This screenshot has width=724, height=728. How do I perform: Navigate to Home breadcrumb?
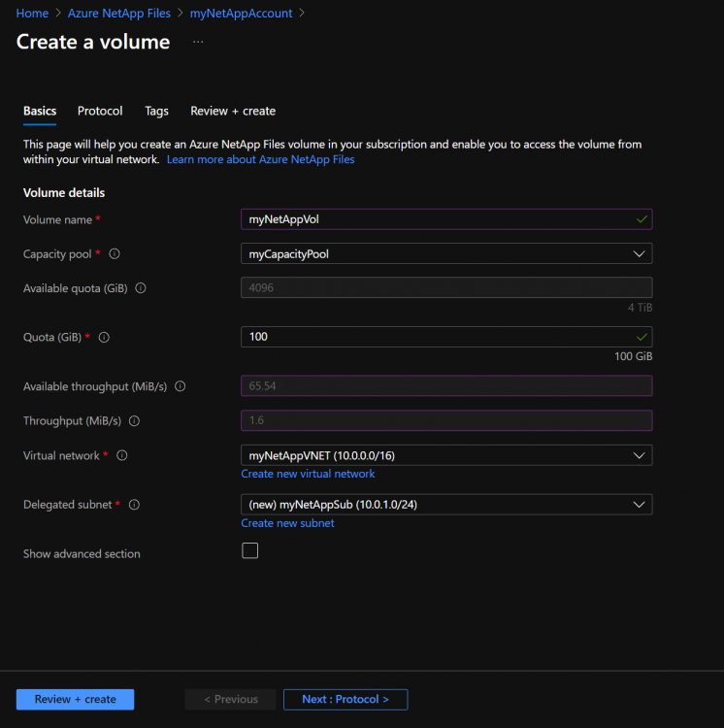point(32,14)
